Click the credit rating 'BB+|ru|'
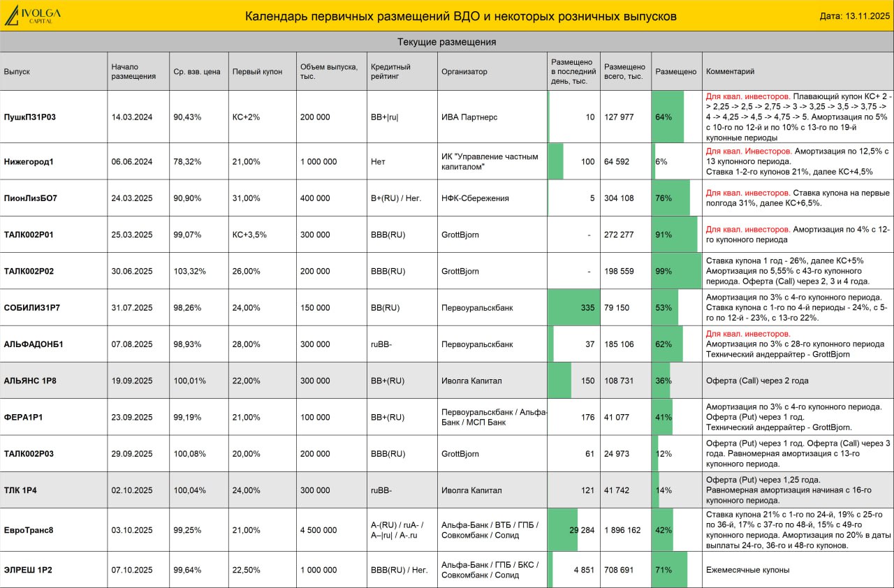The image size is (894, 588). pyautogui.click(x=385, y=117)
